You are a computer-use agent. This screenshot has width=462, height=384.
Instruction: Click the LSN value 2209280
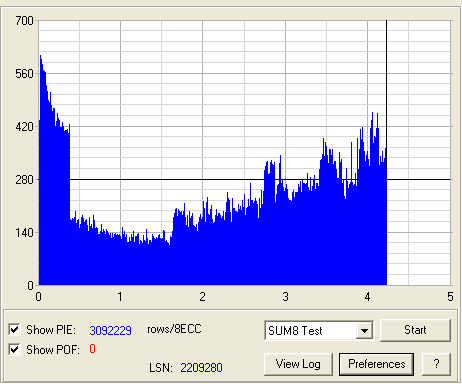201,368
